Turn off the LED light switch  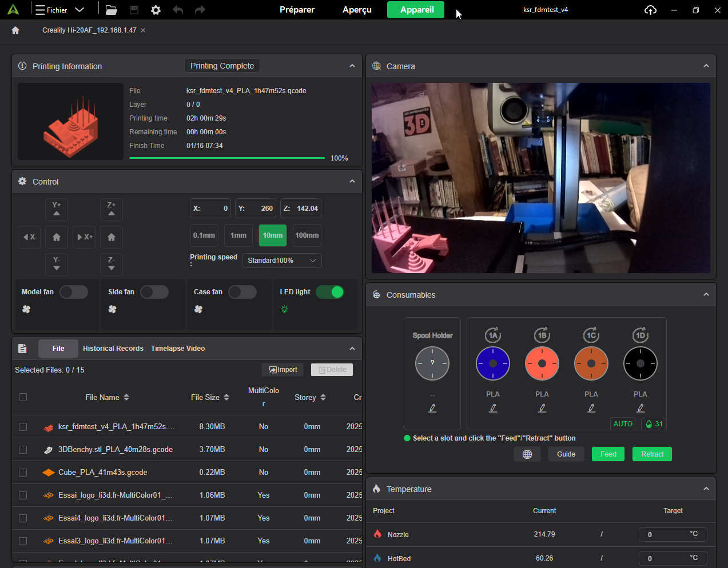coord(330,292)
